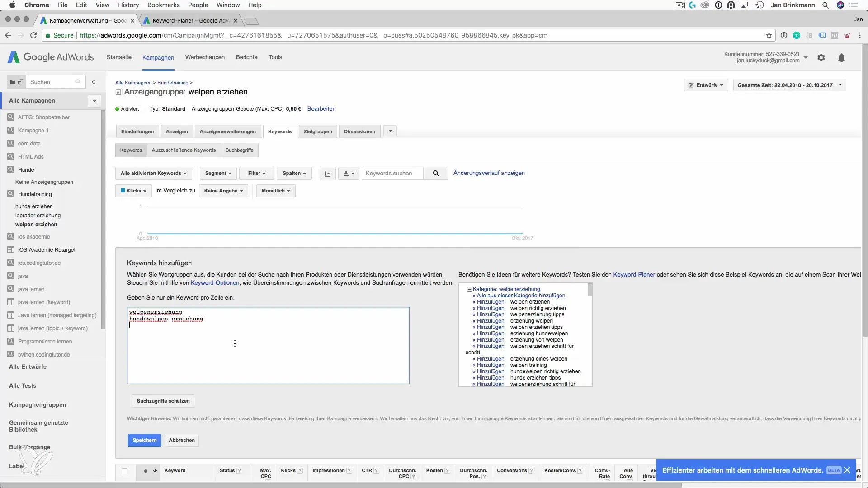Image resolution: width=868 pixels, height=488 pixels.
Task: Open the Keyword-Planer link
Action: point(634,274)
